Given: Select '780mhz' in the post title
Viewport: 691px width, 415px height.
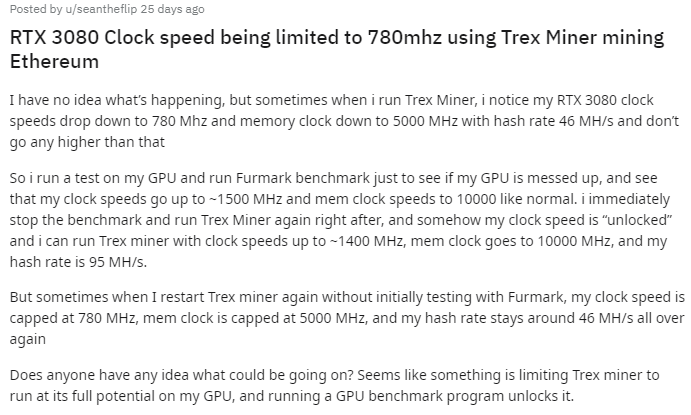Looking at the screenshot, I should tap(405, 37).
